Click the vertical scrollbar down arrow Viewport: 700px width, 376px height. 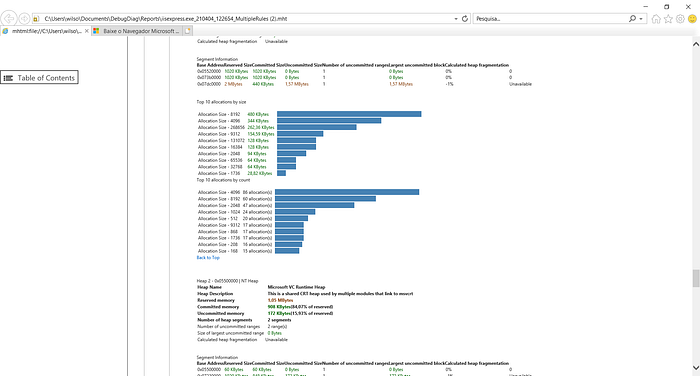pos(696,368)
